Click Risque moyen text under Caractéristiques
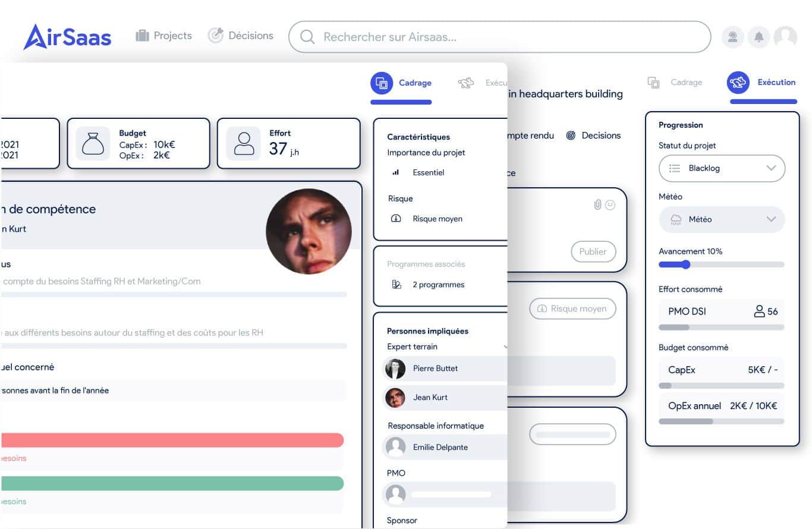 tap(438, 219)
